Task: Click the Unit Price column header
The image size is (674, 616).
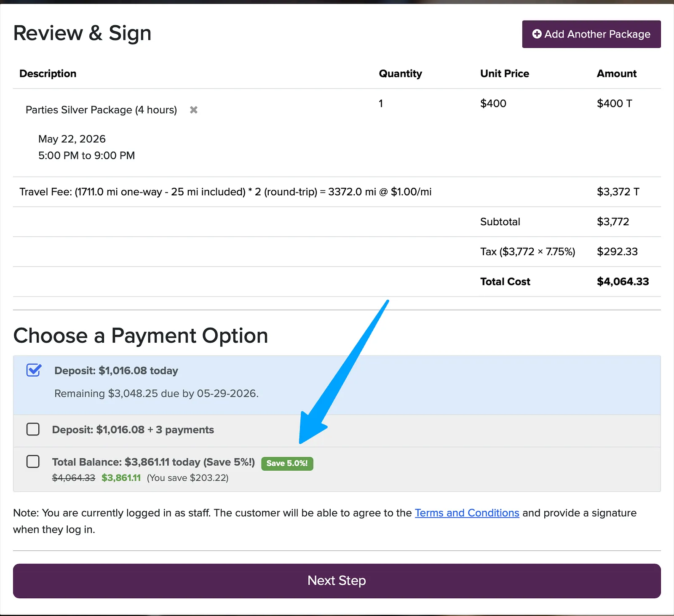Action: (x=505, y=74)
